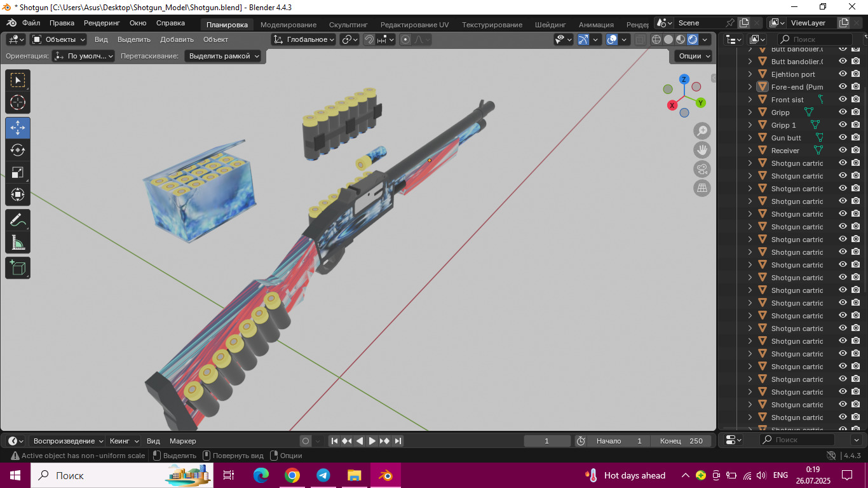Click the play animation reverse button
The width and height of the screenshot is (868, 488).
coord(360,441)
